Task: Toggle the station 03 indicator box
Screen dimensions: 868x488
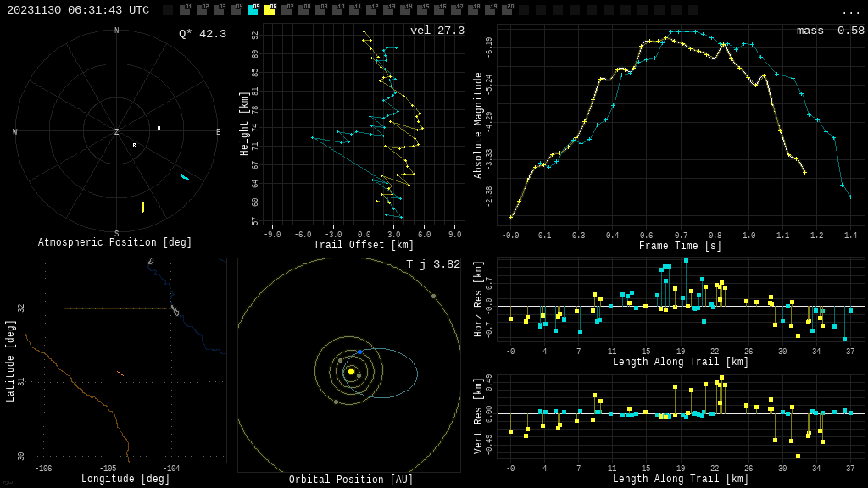Action: coord(220,10)
